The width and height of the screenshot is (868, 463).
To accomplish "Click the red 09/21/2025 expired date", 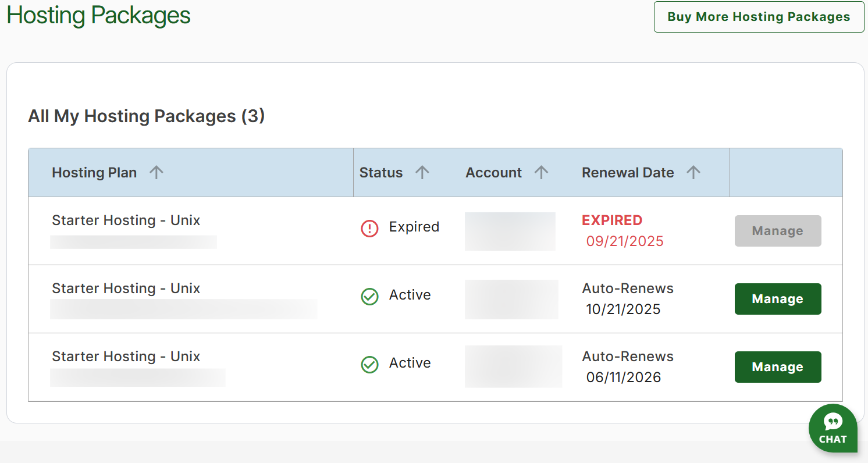I will point(624,241).
